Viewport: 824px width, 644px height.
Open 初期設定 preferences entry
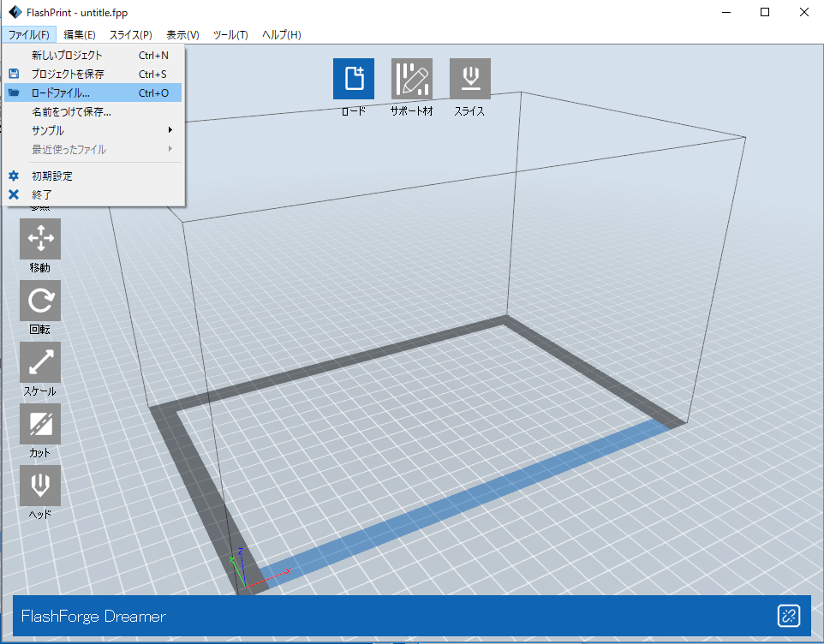tap(93, 176)
